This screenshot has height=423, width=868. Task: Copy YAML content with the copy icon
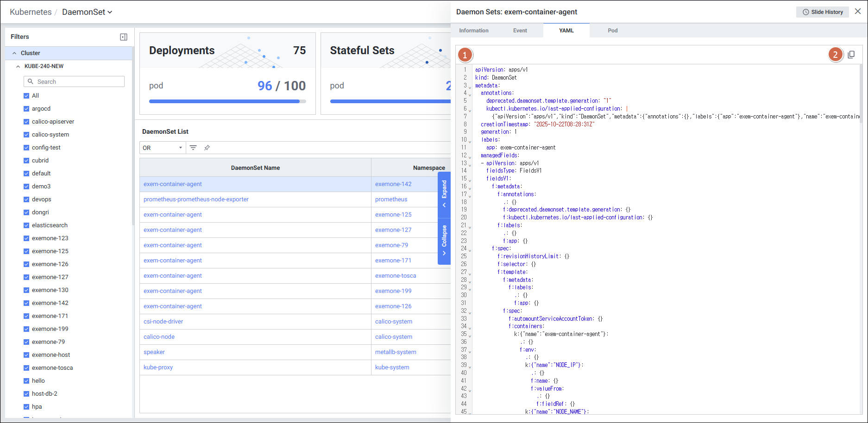(851, 55)
